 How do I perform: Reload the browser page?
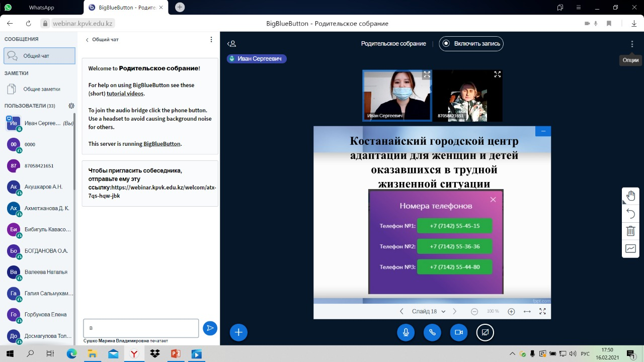click(x=29, y=23)
